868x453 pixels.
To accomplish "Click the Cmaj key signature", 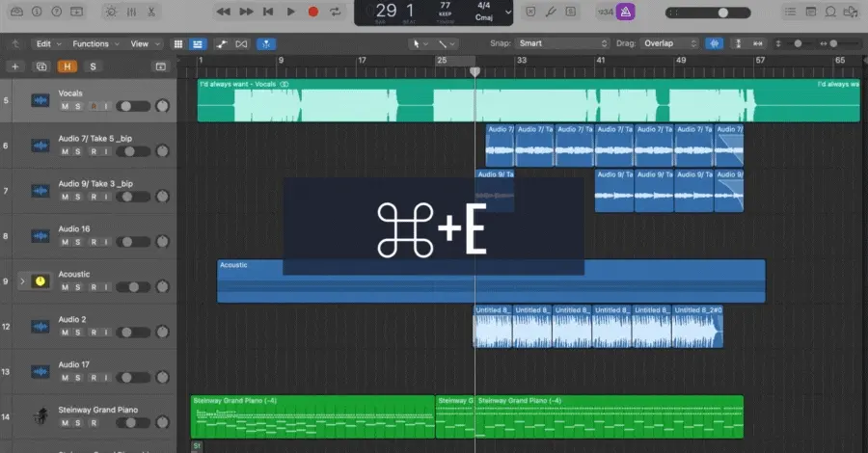I will tap(484, 17).
